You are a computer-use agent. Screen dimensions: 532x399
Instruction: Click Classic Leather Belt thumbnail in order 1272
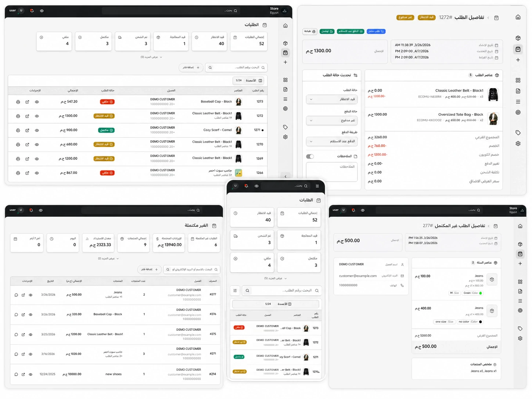(x=493, y=94)
